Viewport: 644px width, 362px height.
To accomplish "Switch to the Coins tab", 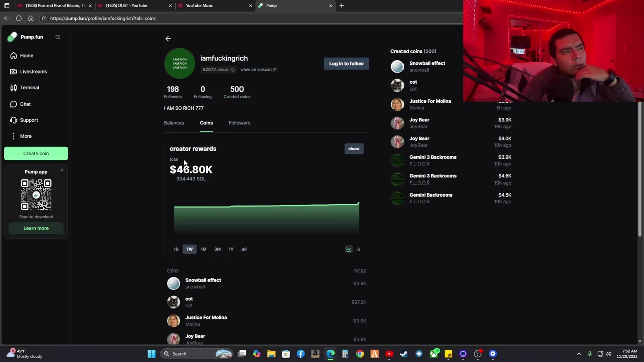I will point(206,123).
